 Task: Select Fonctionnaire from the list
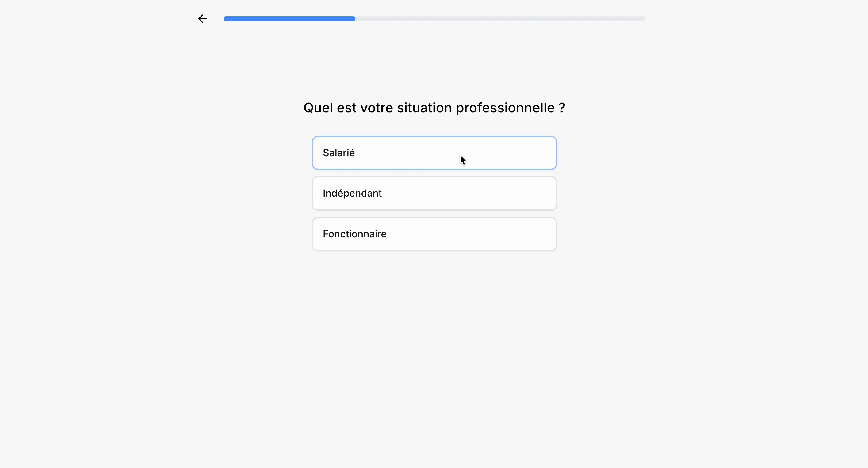(434, 234)
